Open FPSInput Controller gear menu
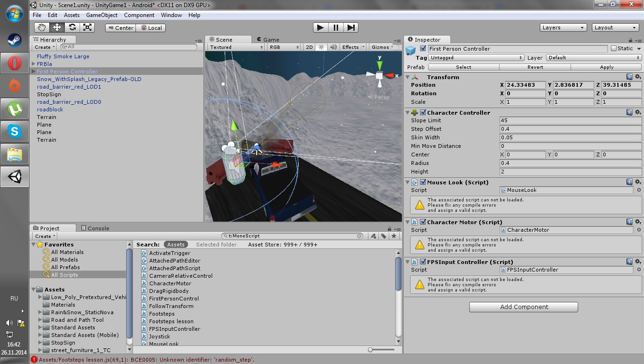The width and height of the screenshot is (644, 364). coord(638,262)
